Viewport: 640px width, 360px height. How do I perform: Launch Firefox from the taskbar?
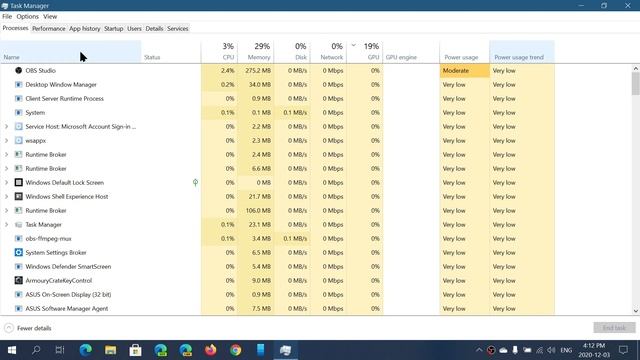[x=211, y=350]
